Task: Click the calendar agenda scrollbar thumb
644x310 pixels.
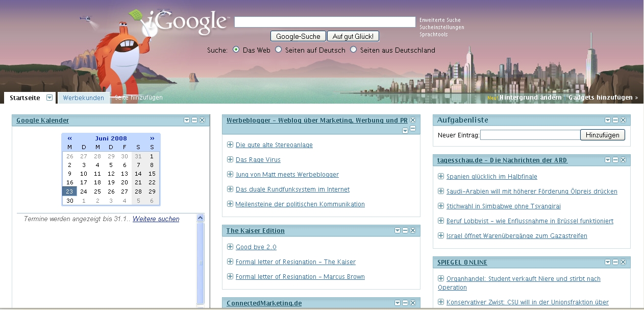Action: (201, 263)
